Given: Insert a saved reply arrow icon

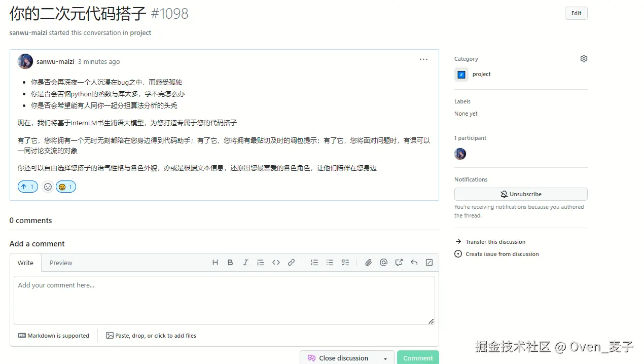Looking at the screenshot, I should coord(414,263).
